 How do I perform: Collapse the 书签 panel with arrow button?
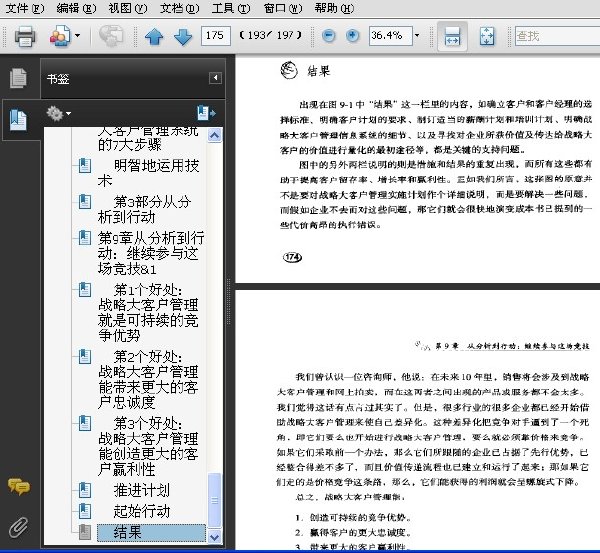point(215,78)
